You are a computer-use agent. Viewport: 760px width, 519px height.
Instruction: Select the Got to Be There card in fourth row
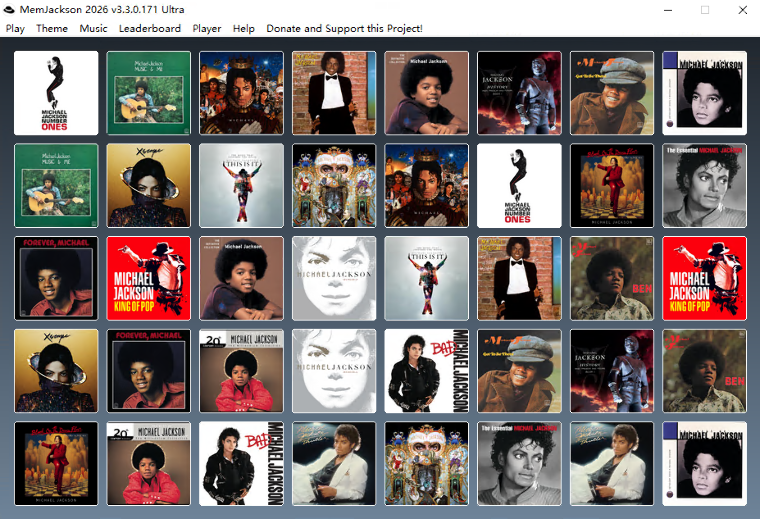click(519, 371)
